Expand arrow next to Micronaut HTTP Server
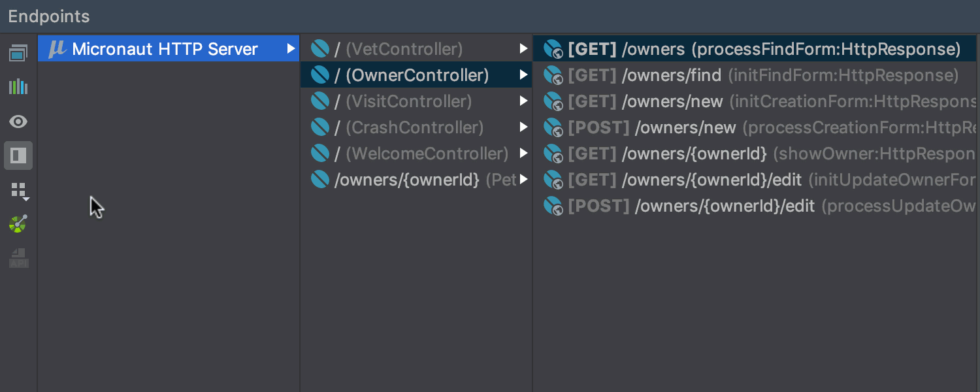The width and height of the screenshot is (980, 392). [x=291, y=49]
